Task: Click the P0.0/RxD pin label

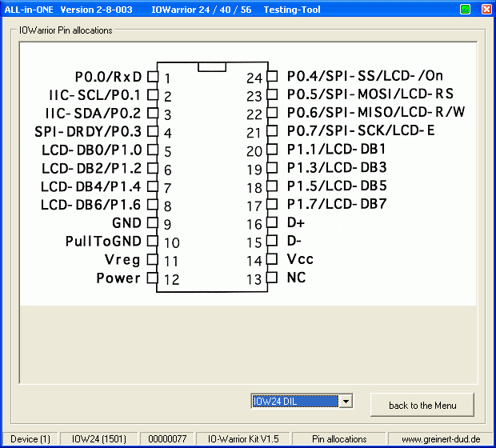Action: click(x=108, y=77)
